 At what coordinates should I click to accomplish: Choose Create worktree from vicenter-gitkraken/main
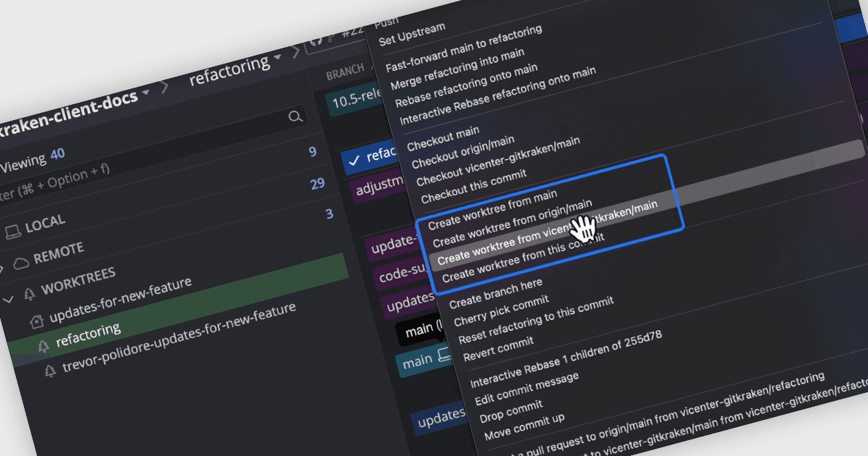coord(548,232)
